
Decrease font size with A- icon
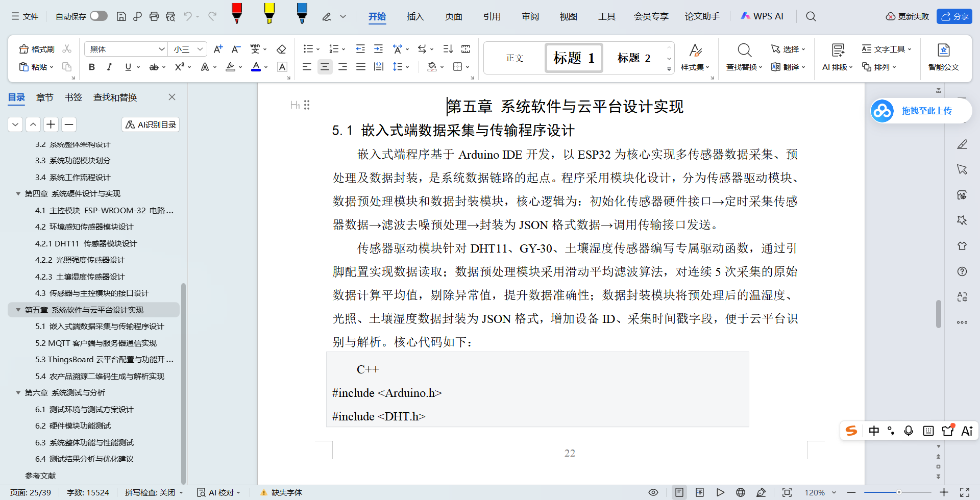[x=236, y=49]
